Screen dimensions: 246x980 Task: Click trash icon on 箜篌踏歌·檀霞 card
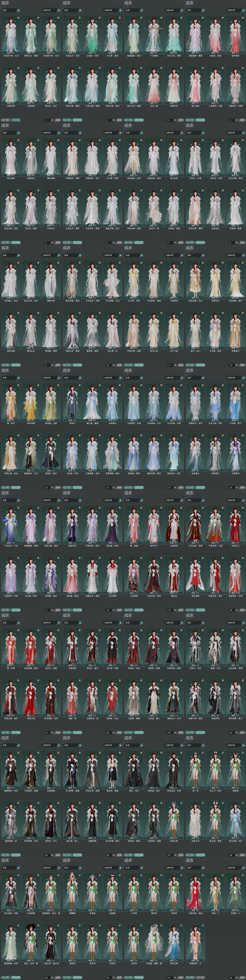coord(203,18)
